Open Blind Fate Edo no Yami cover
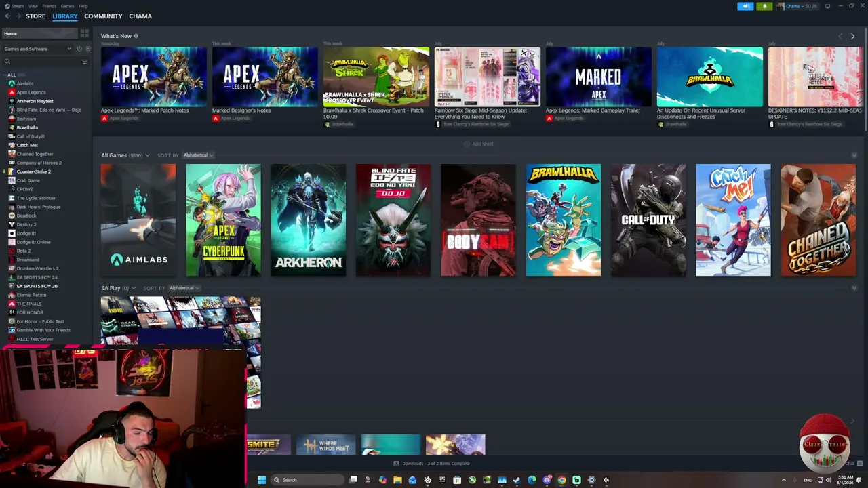The image size is (868, 488). tap(393, 220)
